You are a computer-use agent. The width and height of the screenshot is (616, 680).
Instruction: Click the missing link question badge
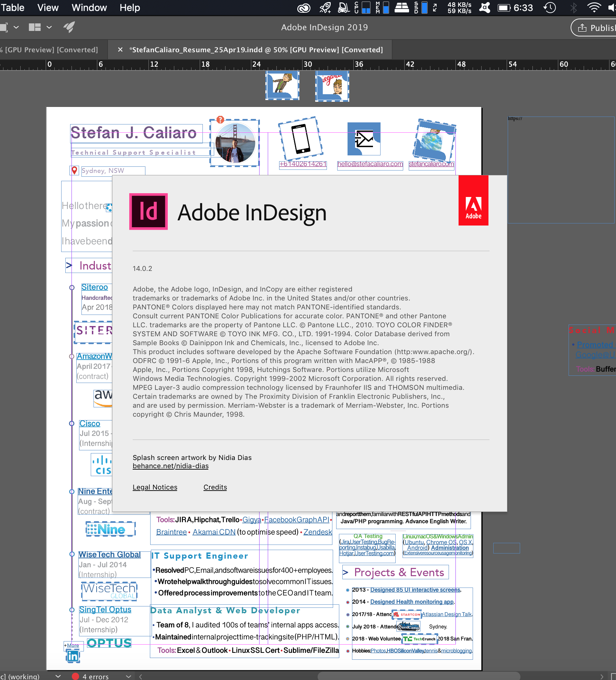[x=220, y=120]
